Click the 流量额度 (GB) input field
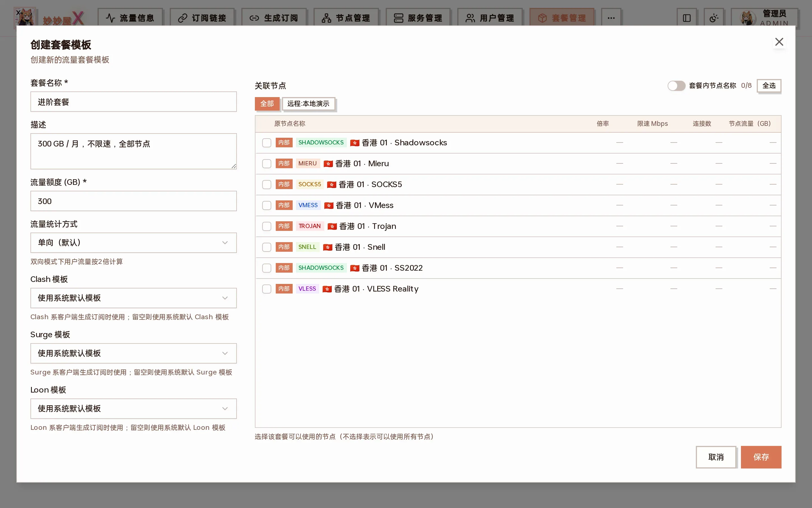This screenshot has width=812, height=508. coord(133,201)
